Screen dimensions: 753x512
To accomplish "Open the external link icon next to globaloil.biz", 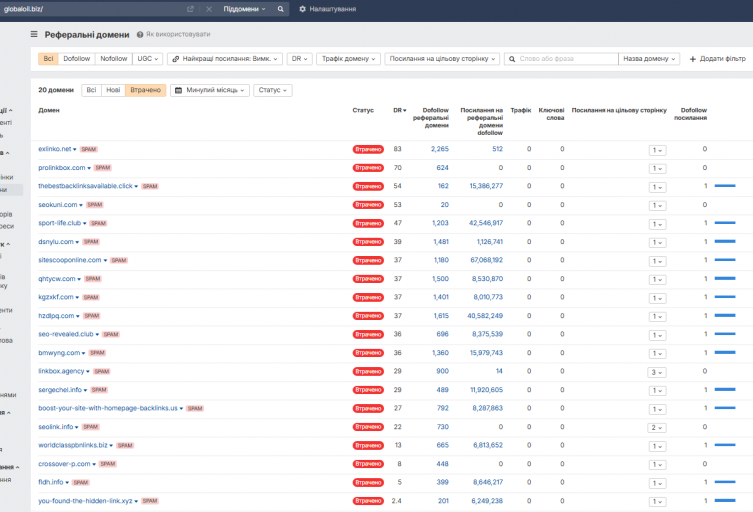I will pyautogui.click(x=190, y=9).
